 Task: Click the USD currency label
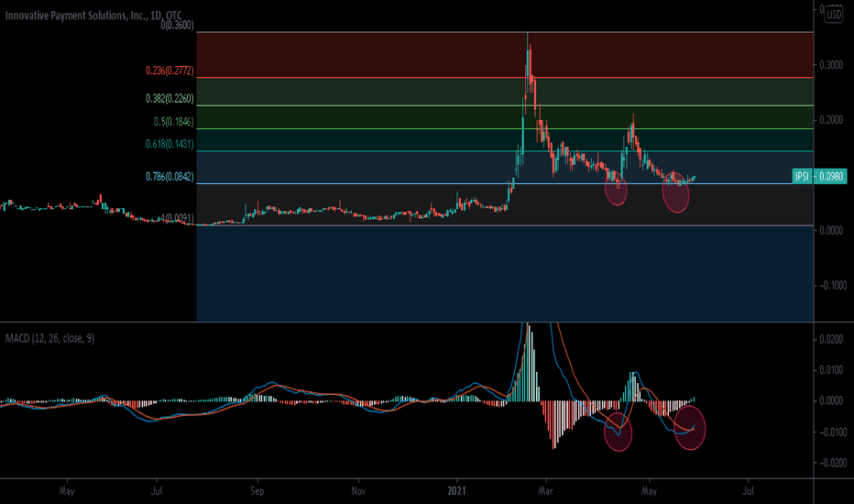pos(834,15)
